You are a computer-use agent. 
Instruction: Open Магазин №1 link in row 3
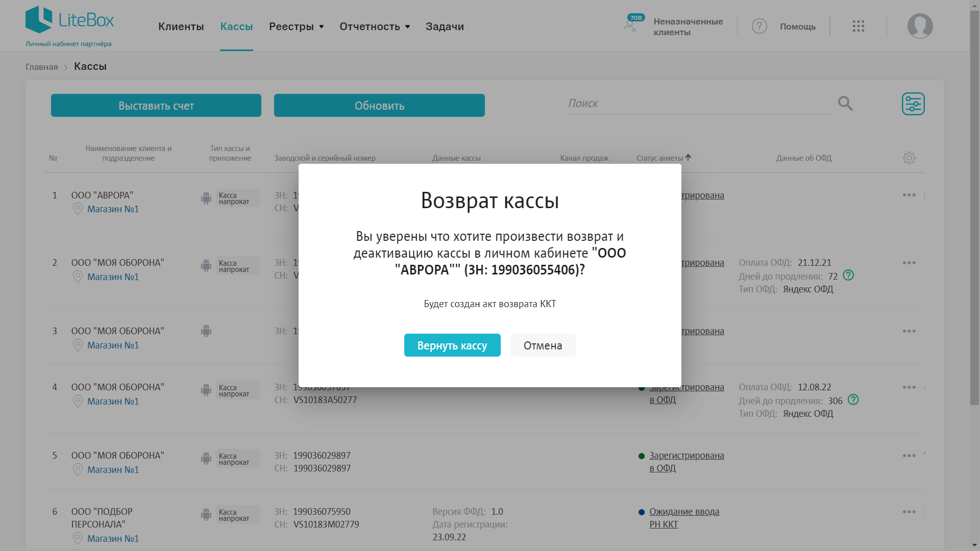tap(113, 345)
